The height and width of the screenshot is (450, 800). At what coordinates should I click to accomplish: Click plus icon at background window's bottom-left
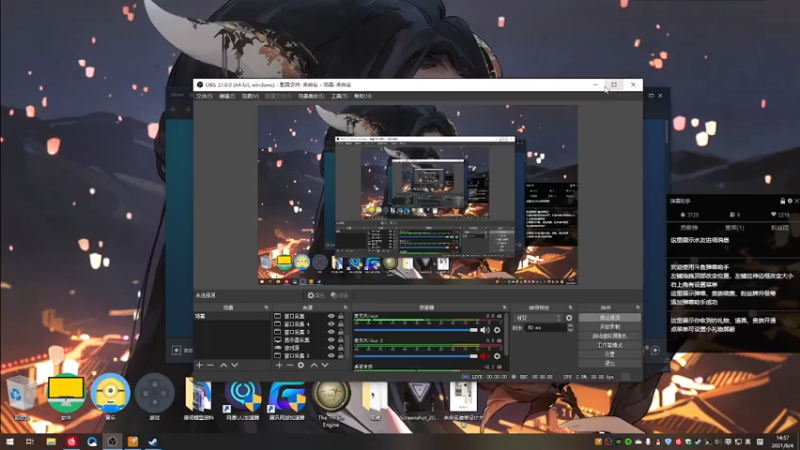tap(176, 350)
